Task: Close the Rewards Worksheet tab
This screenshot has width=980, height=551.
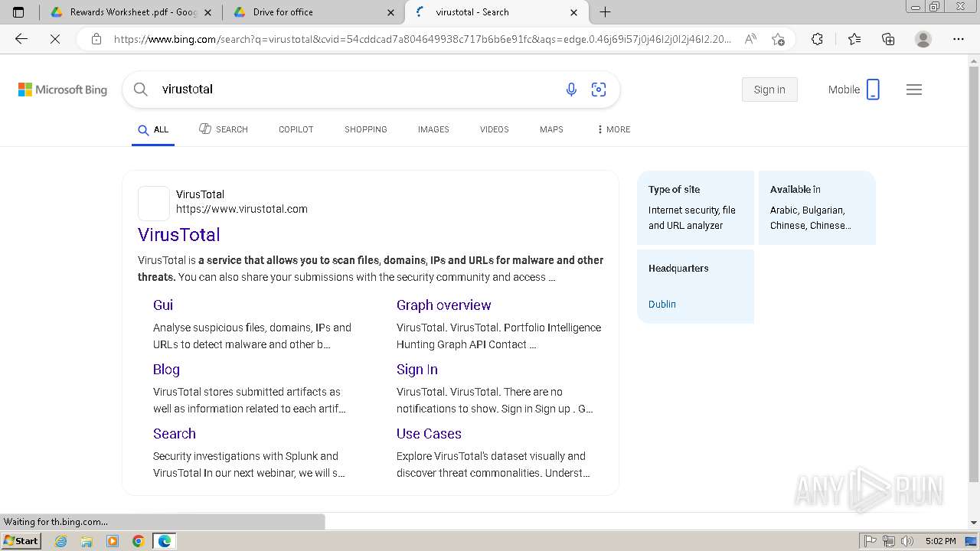Action: (x=207, y=12)
